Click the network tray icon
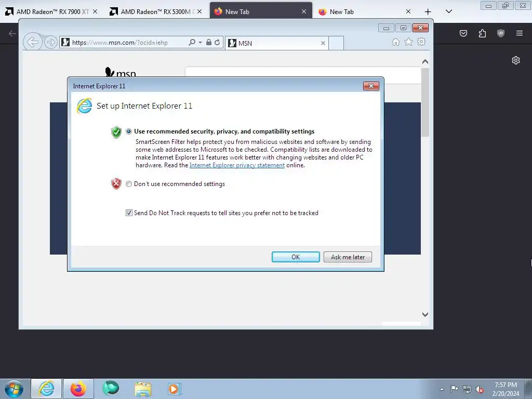This screenshot has width=532, height=399. pos(467,389)
